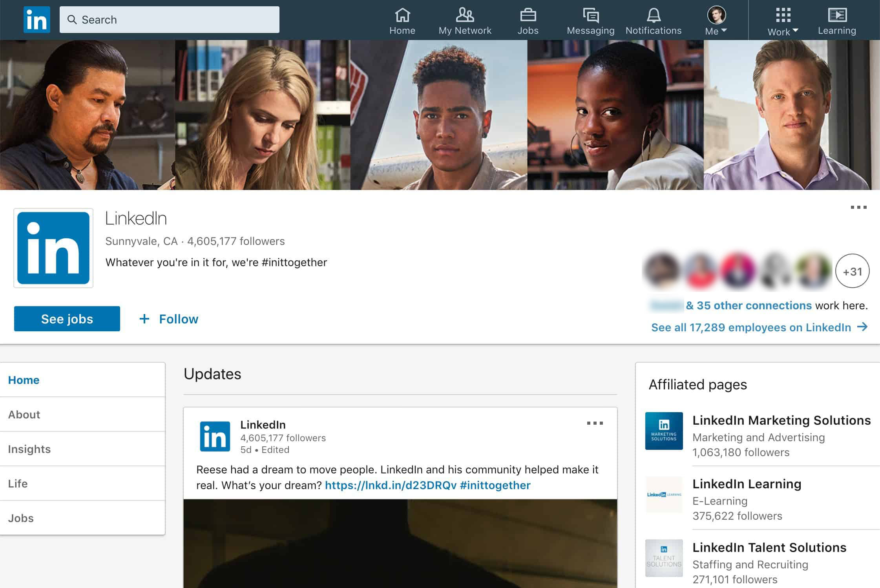
Task: Click the LinkedIn logo in navbar
Action: 37,20
